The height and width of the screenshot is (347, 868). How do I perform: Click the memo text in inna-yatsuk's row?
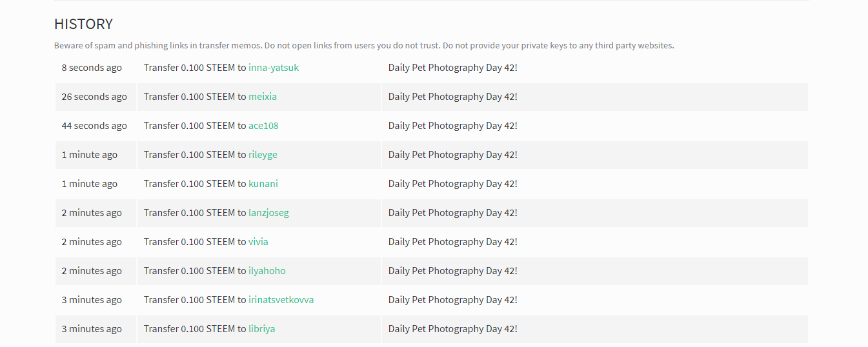452,68
